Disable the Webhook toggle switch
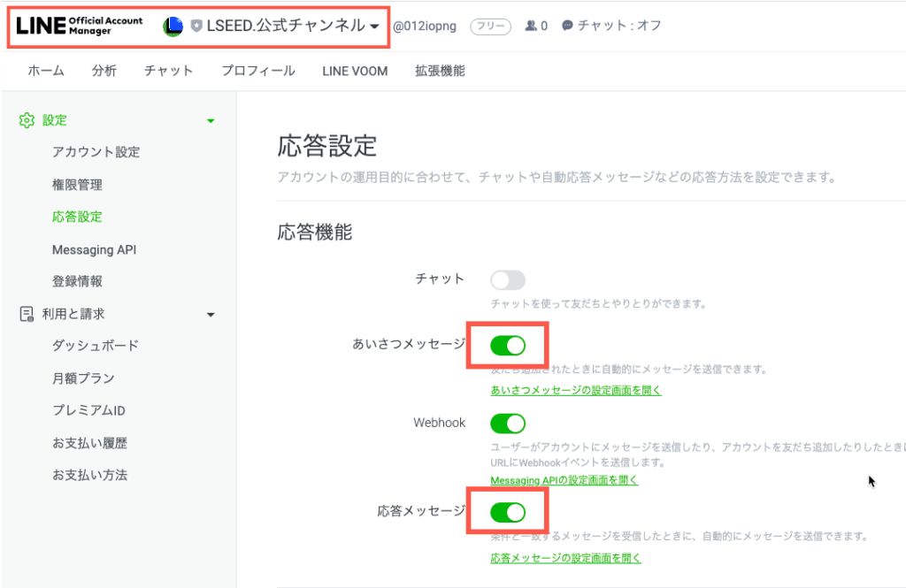 point(508,423)
